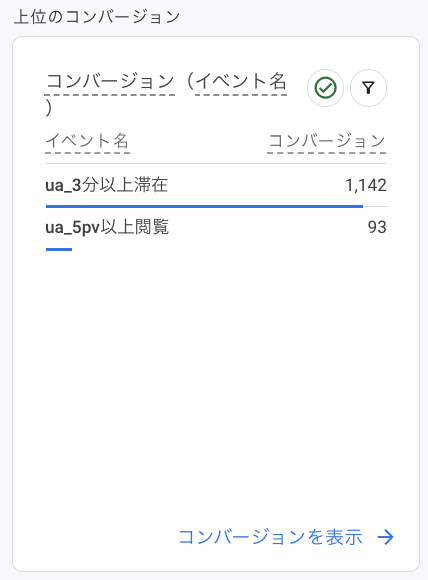Click the コンバージョンを表示 link
This screenshot has width=428, height=580.
point(270,537)
